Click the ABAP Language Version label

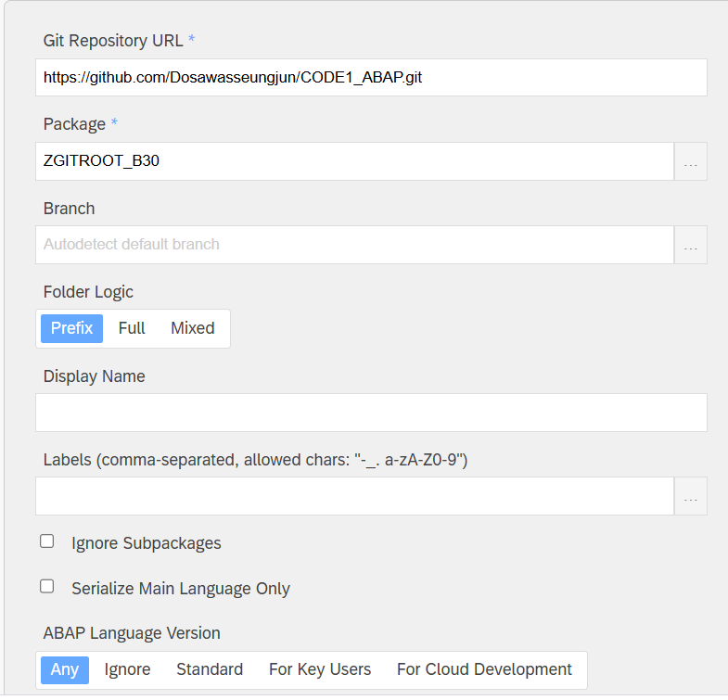(x=132, y=633)
